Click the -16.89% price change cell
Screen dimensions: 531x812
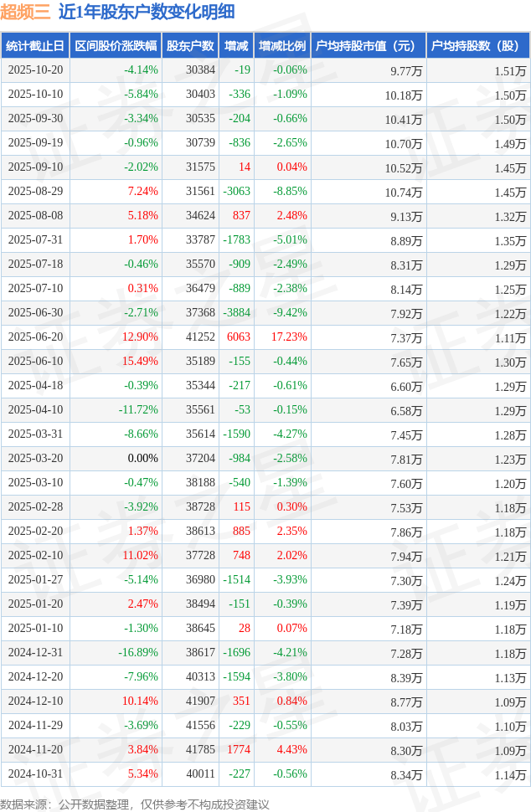coord(138,653)
